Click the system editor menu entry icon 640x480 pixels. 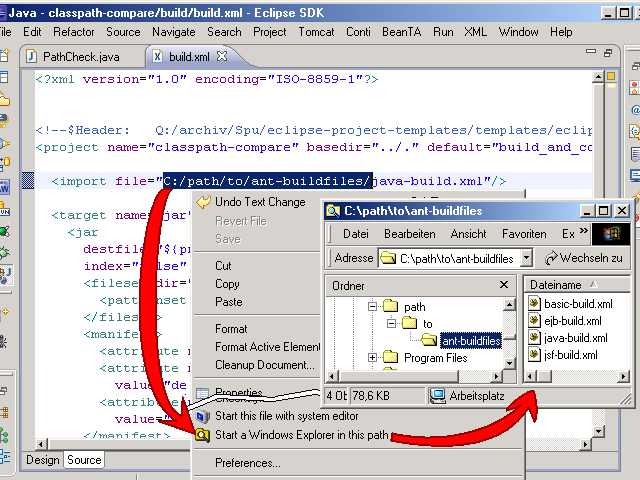[202, 416]
